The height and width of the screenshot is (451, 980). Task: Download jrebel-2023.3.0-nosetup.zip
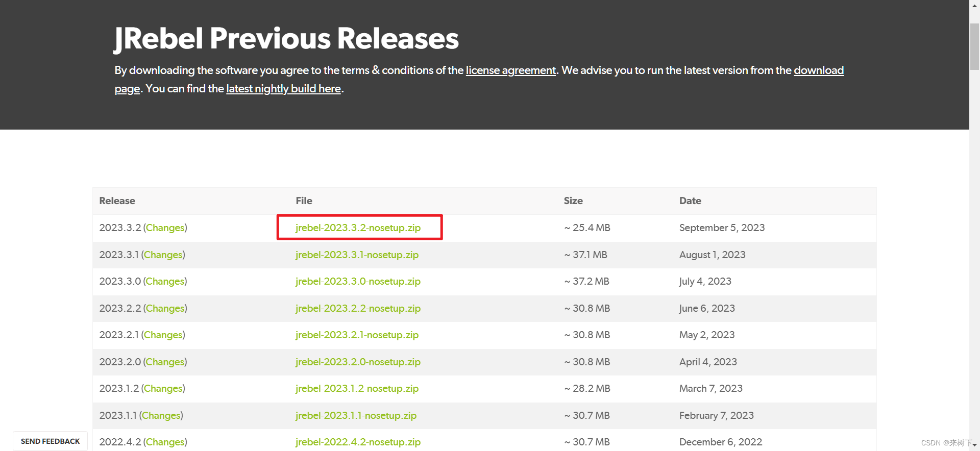point(358,281)
